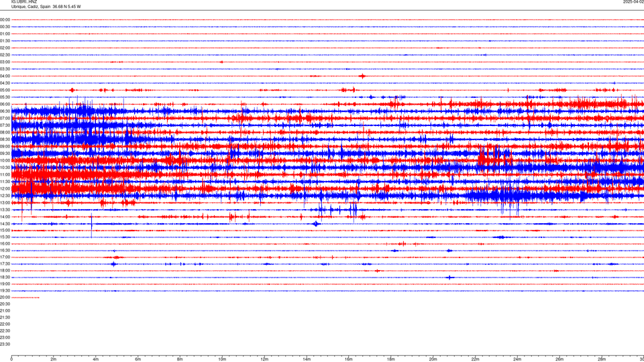The image size is (644, 362).
Task: Select the 05:30 time row label
Action: pos(5,97)
